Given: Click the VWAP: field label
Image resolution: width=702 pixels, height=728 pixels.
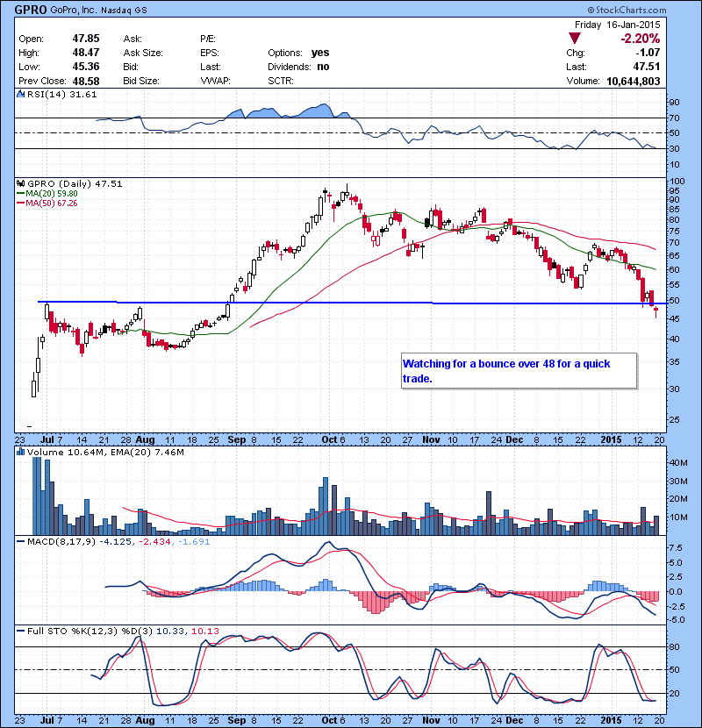Looking at the screenshot, I should coord(215,81).
